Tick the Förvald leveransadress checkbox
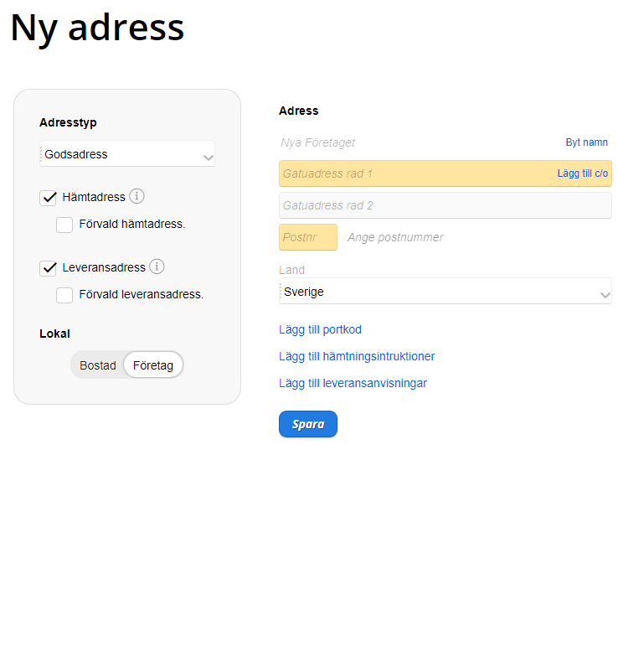The height and width of the screenshot is (657, 644). click(64, 295)
